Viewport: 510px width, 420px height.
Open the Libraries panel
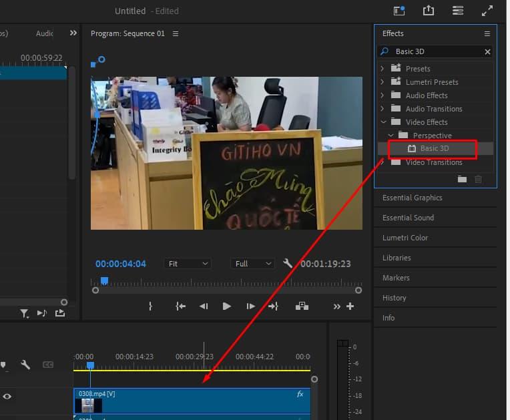(397, 258)
